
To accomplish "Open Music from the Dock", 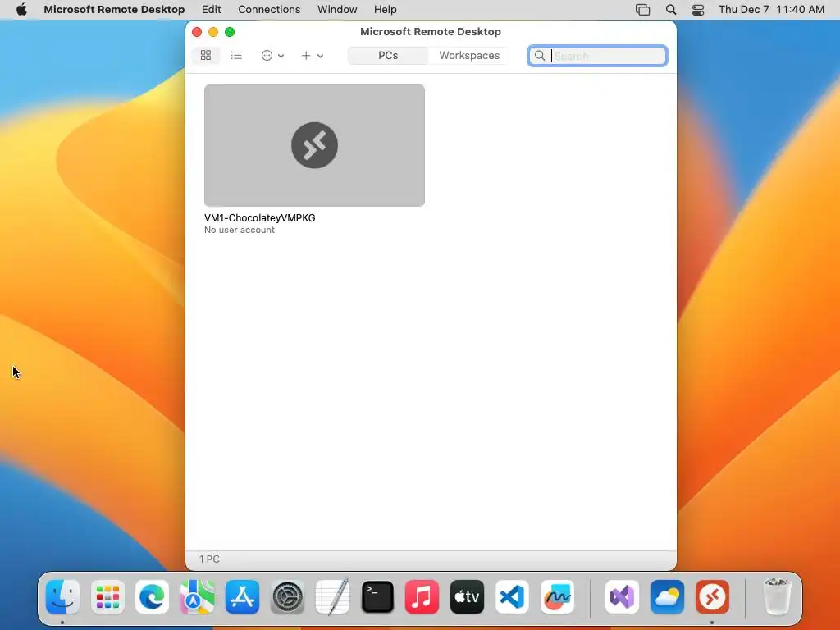I will point(422,597).
